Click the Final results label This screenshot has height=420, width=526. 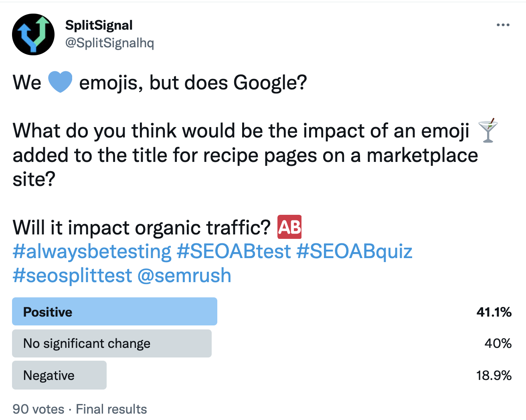(x=111, y=409)
